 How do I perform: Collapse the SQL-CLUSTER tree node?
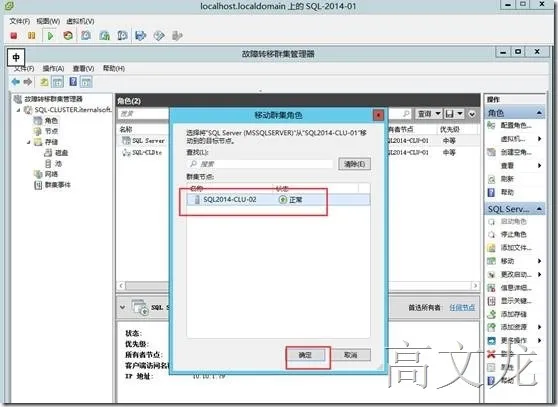(x=19, y=110)
